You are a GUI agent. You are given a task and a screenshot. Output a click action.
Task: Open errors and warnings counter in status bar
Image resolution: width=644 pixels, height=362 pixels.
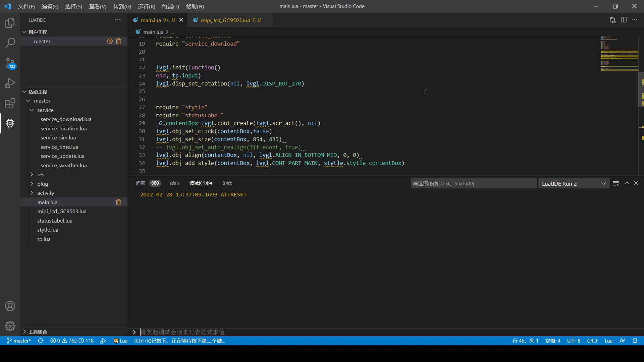72,341
